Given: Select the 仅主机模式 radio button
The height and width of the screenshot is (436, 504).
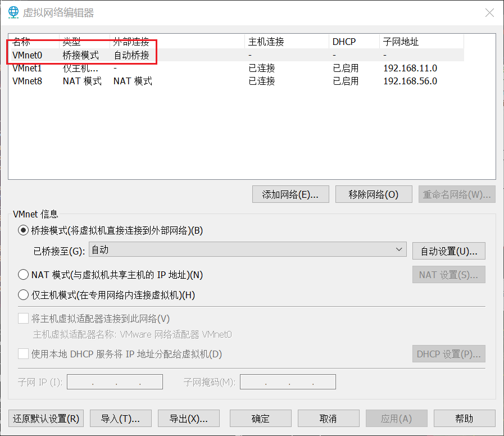Looking at the screenshot, I should [x=23, y=295].
